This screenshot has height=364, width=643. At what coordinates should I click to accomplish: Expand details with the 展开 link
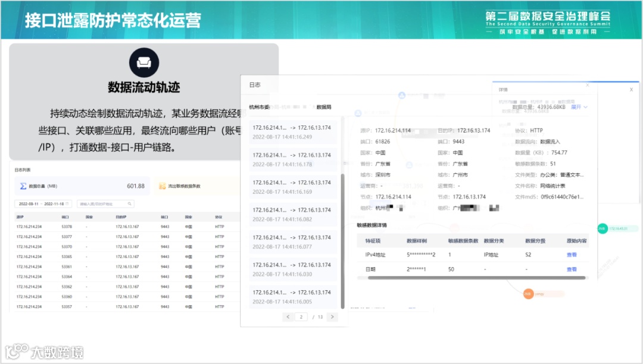click(x=579, y=107)
